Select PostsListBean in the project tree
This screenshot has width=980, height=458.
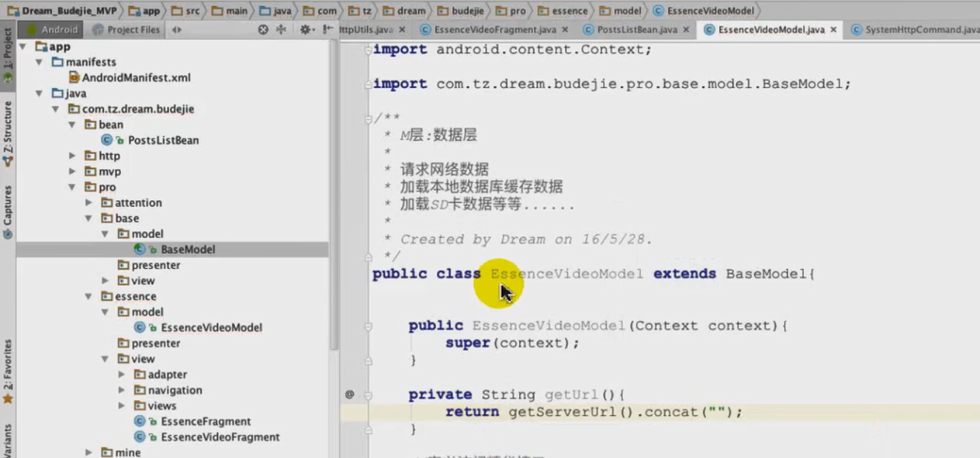pos(163,140)
